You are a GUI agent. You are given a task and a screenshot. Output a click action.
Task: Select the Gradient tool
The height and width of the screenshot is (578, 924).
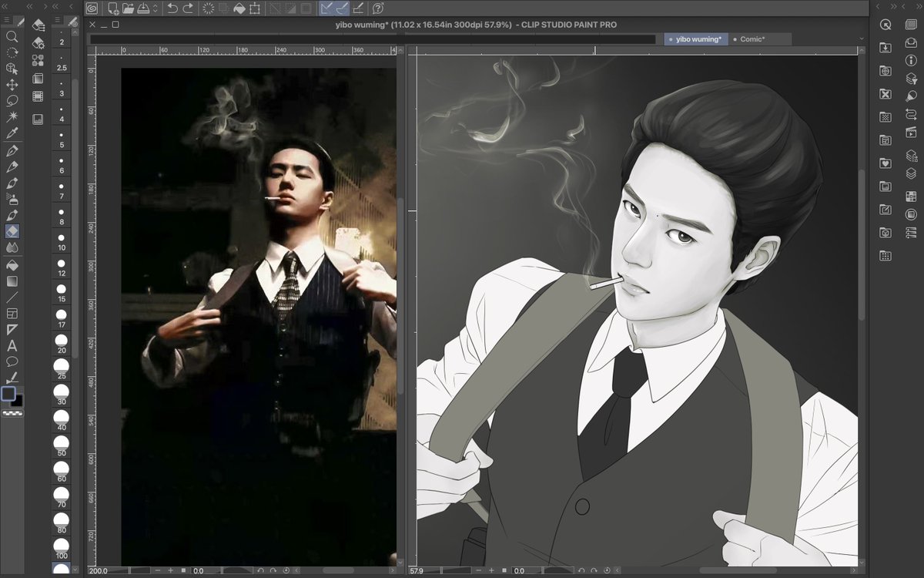(12, 281)
